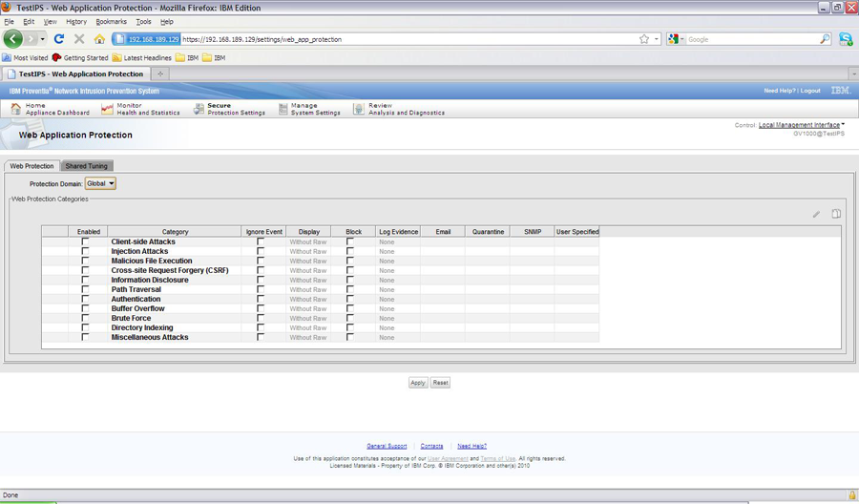859x504 pixels.
Task: Open the Control Local Management Interface dropdown
Action: tap(801, 125)
